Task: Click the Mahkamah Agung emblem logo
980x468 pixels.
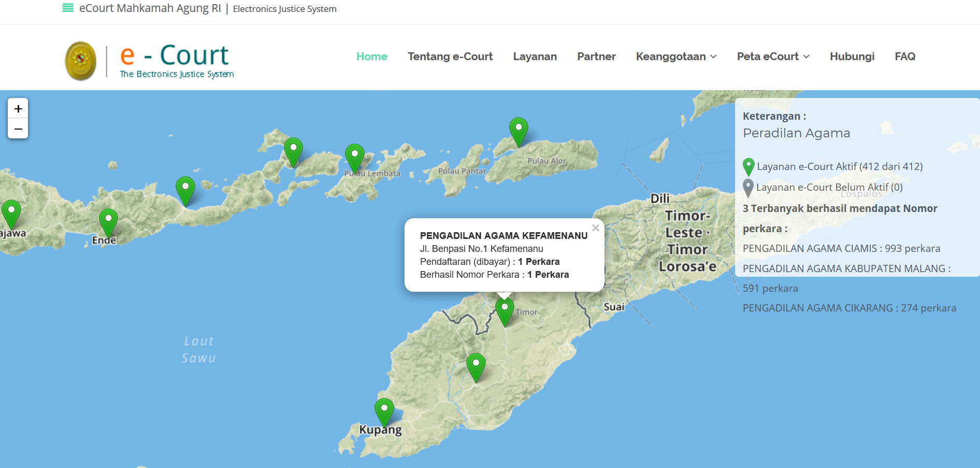Action: (x=81, y=61)
